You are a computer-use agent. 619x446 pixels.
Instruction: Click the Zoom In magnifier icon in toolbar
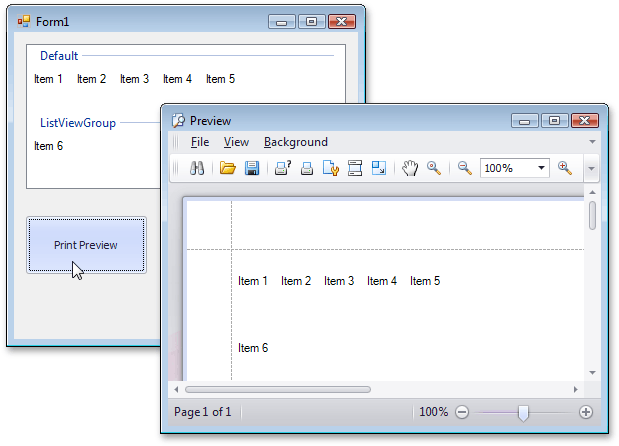tap(565, 168)
